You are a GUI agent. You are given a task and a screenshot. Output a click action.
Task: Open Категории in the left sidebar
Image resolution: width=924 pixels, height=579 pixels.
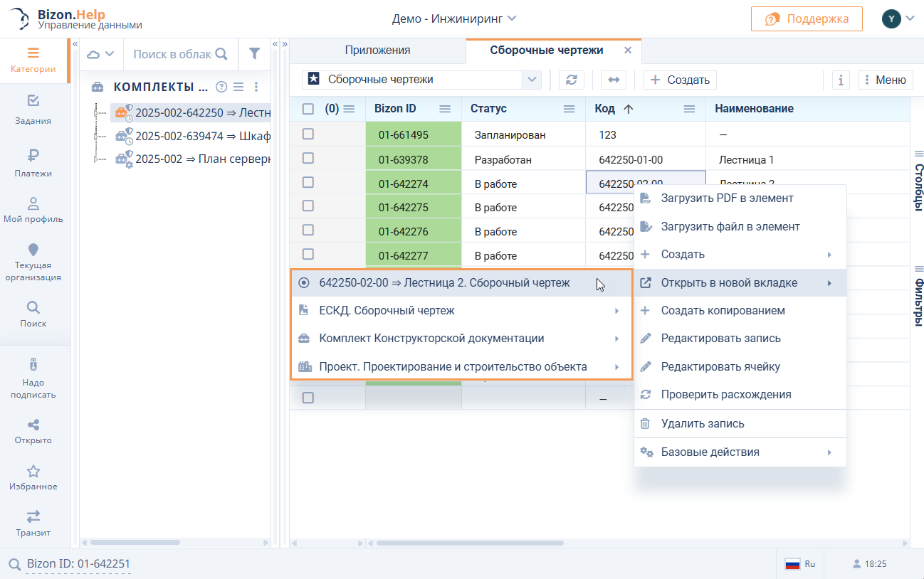click(33, 60)
